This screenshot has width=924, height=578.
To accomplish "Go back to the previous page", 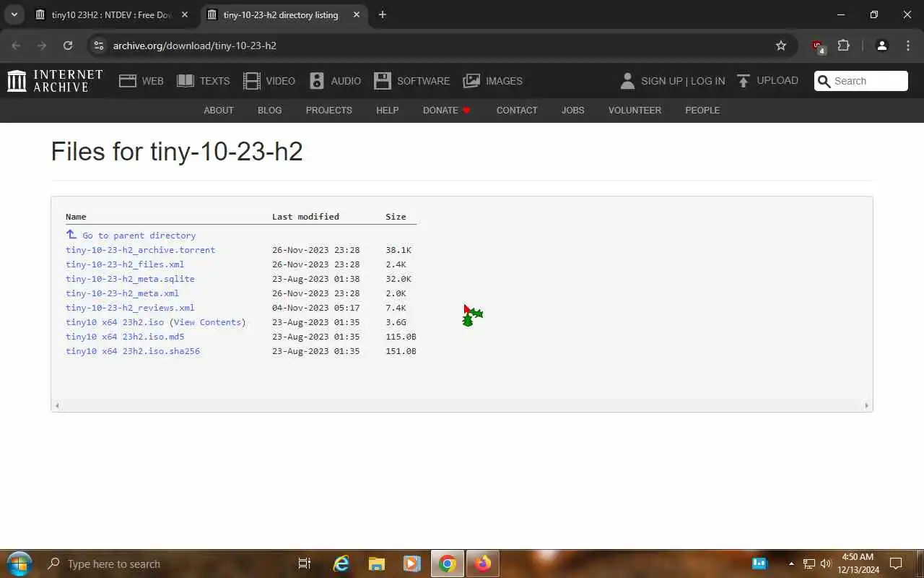I will point(16,46).
